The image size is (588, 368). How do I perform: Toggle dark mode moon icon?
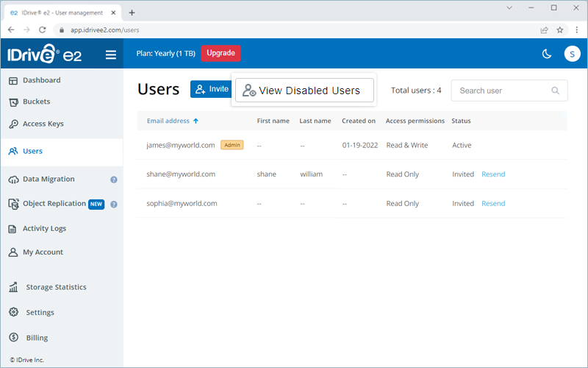(x=547, y=54)
